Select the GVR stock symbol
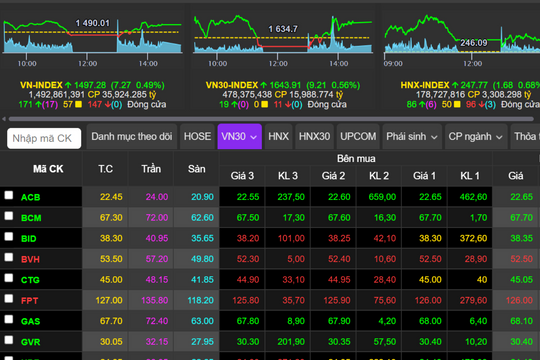This screenshot has height=360, width=540. (x=31, y=342)
